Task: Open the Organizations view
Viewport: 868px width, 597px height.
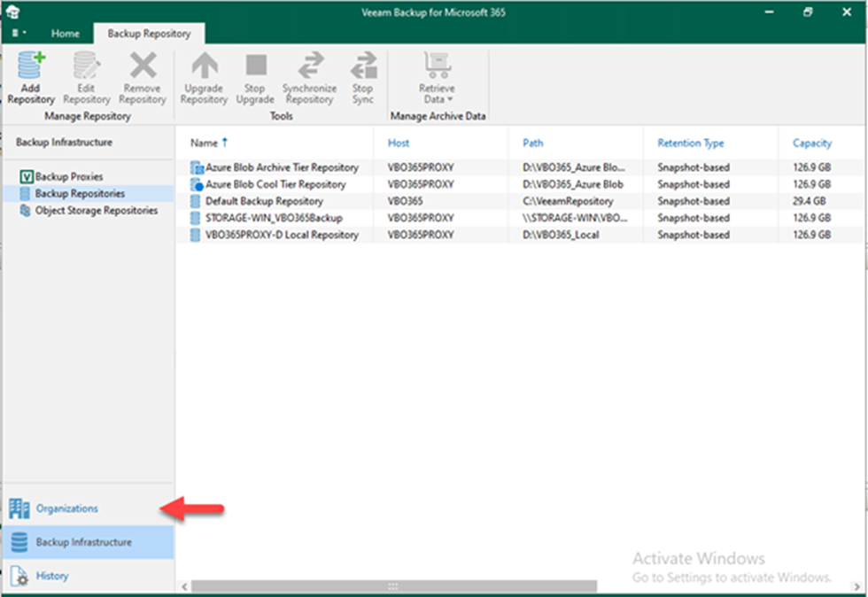Action: [x=88, y=508]
